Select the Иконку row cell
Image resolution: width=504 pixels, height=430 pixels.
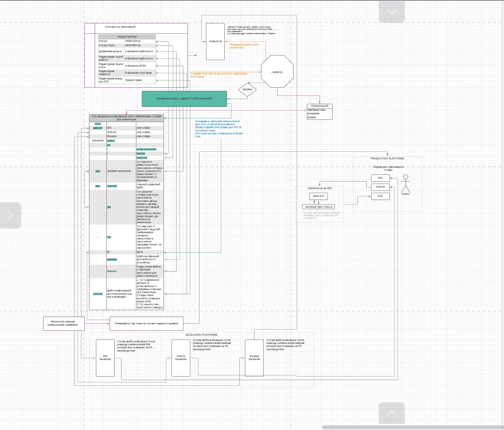(111, 41)
